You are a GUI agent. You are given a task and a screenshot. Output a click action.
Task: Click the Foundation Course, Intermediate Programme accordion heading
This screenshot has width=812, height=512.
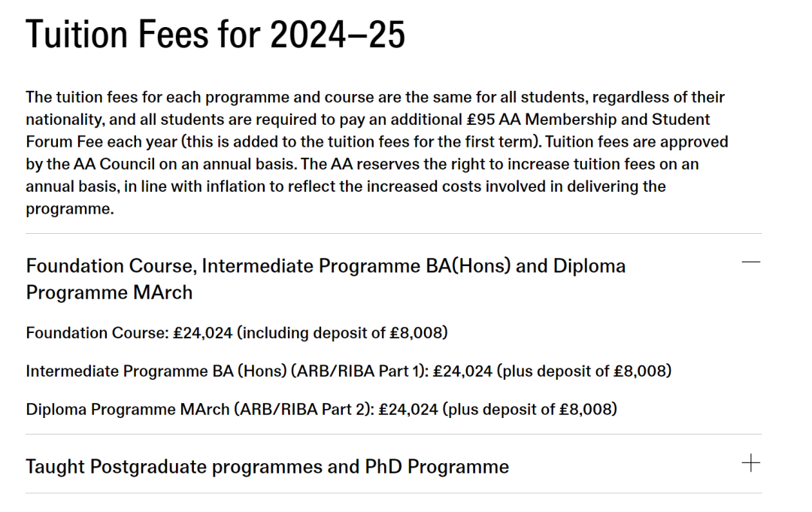click(x=325, y=266)
